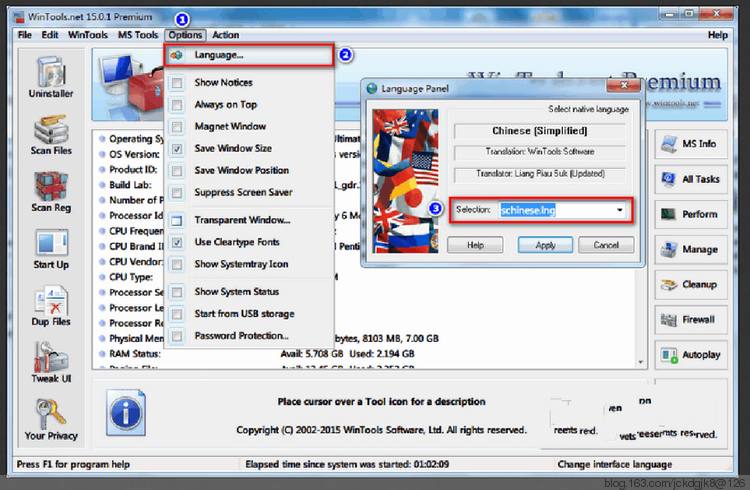Choose Language... from Options menu

249,55
